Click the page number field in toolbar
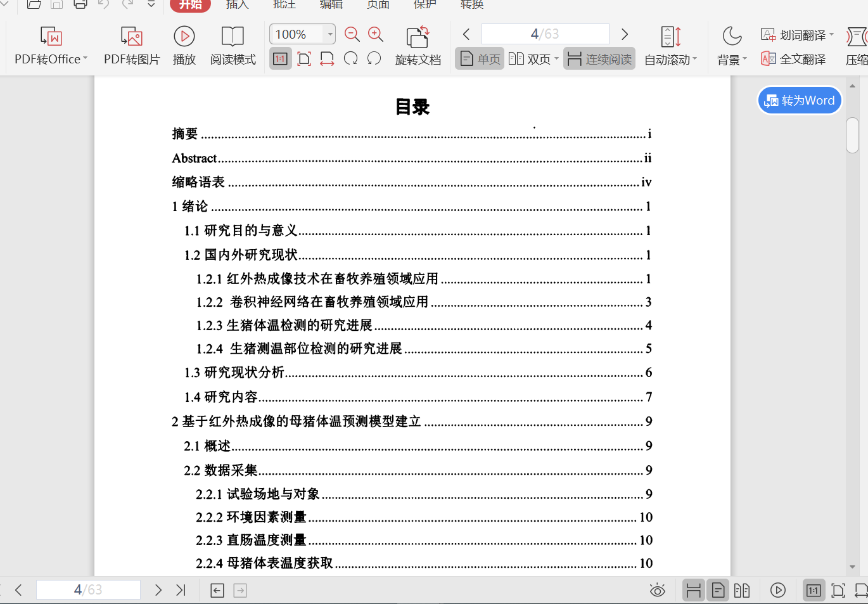Image resolution: width=868 pixels, height=604 pixels. [546, 34]
